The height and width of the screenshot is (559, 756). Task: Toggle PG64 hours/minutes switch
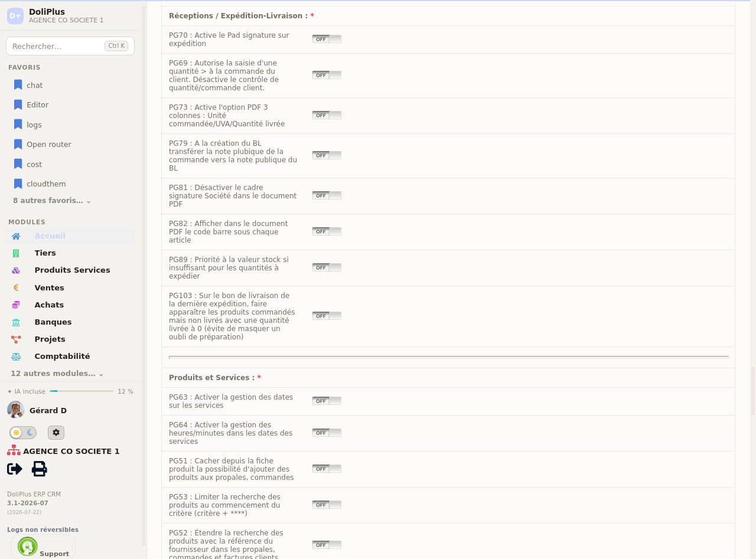point(327,433)
